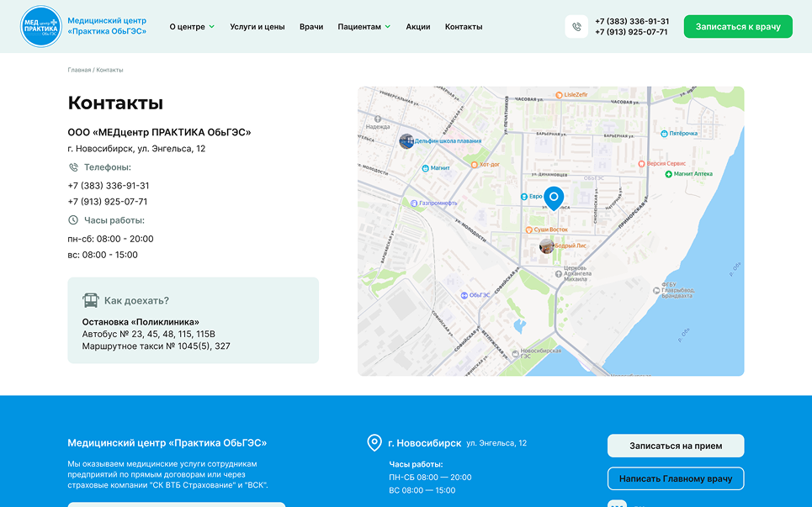Click the +7 (913) 925-07-71 header phone number
The image size is (812, 507).
pos(631,32)
